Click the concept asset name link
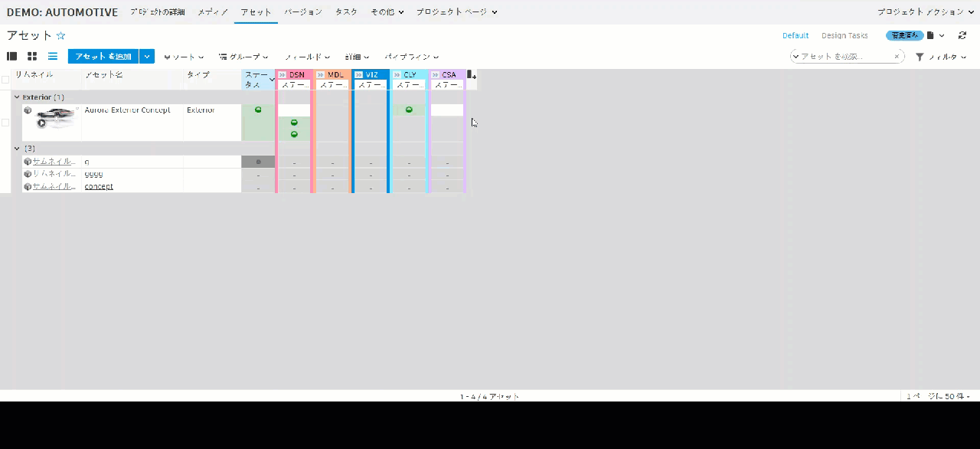 99,186
